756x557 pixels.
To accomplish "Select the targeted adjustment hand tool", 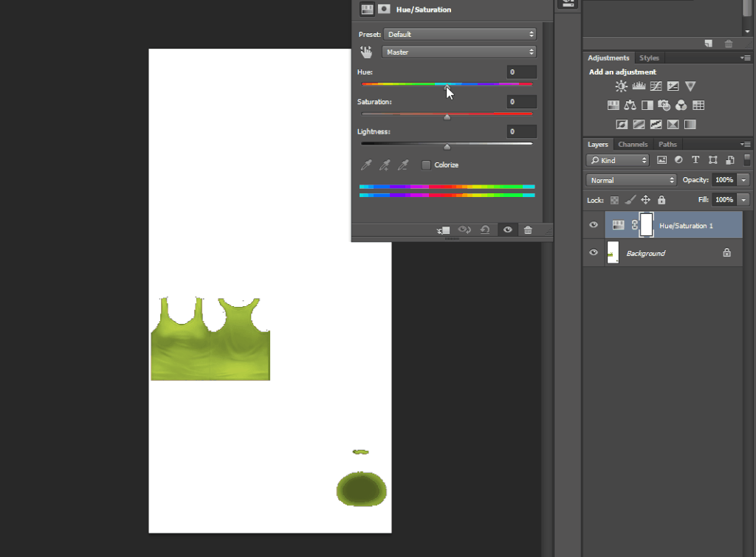I will [366, 52].
